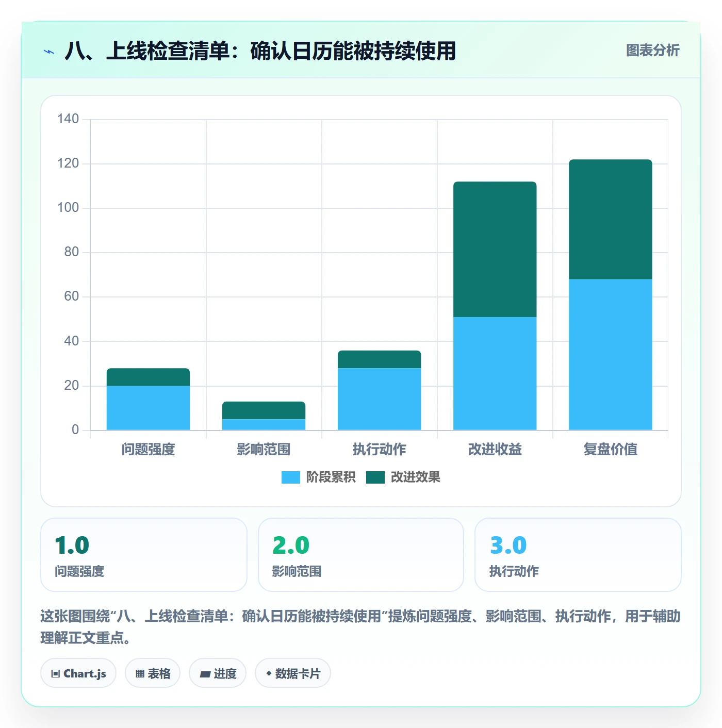Screen dimensions: 722x728
Task: Click the 影响范围 x-axis label under the chart
Action: click(264, 450)
